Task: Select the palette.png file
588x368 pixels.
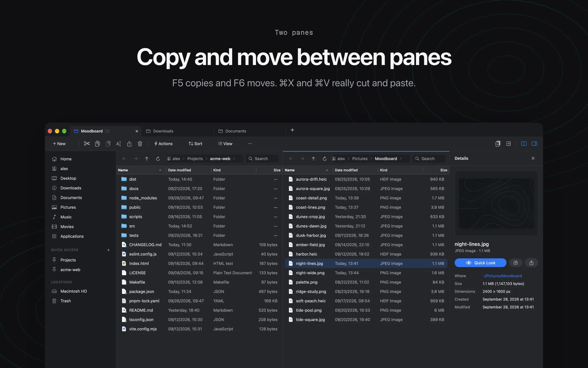Action: pos(366,282)
